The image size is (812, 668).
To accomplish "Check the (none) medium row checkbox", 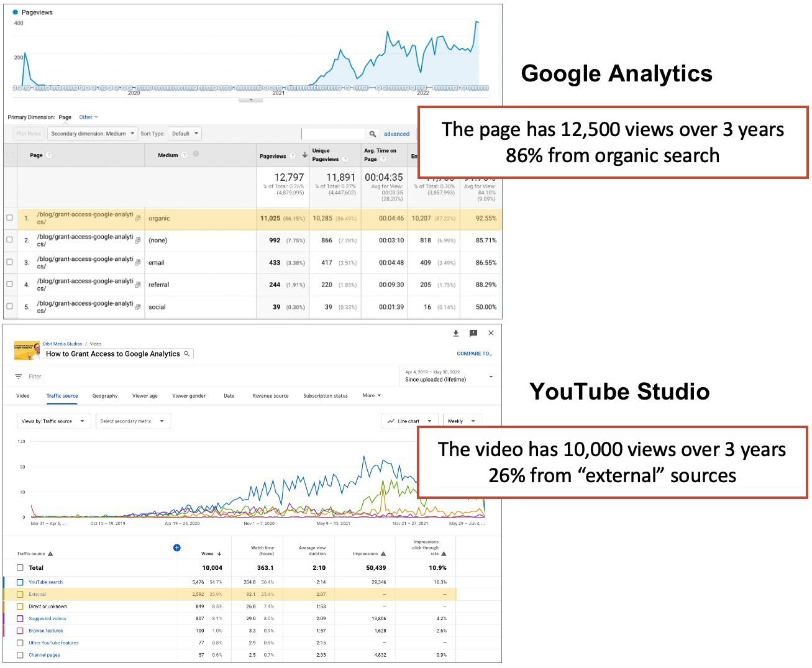I will click(x=9, y=239).
